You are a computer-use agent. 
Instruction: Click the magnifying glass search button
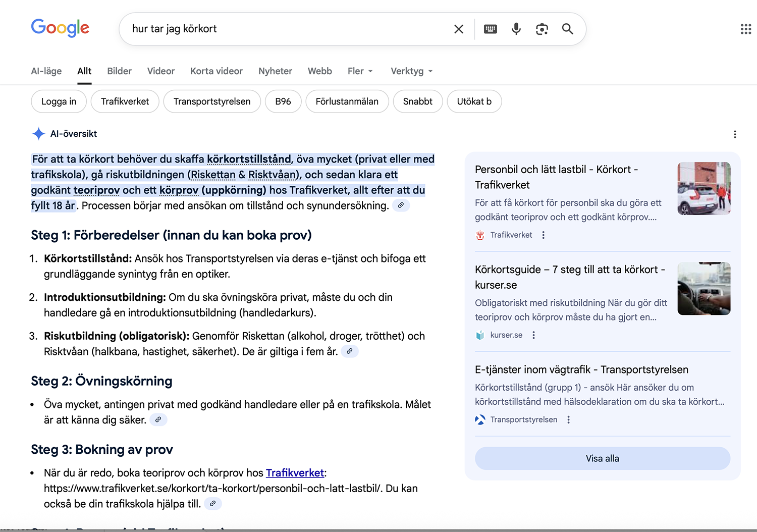coord(567,29)
